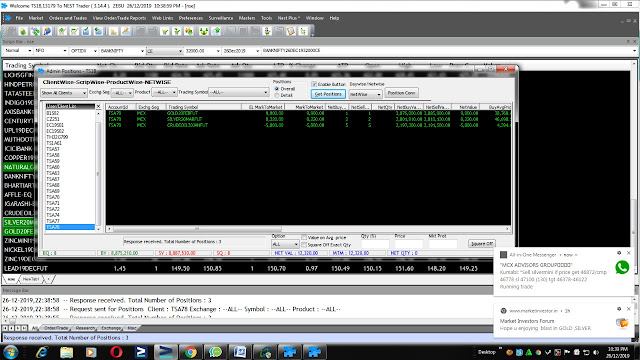Close the User/Client List panel with X
The height and width of the screenshot is (360, 640).
pos(98,106)
